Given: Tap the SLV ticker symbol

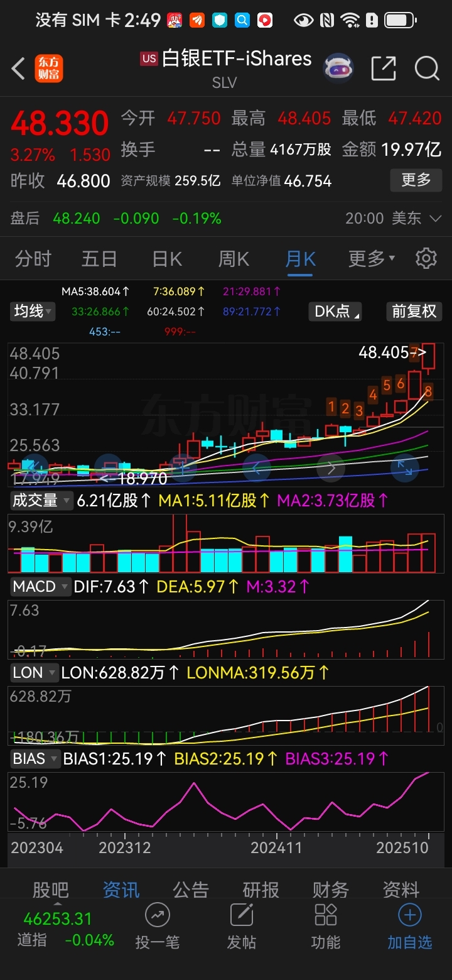Looking at the screenshot, I should (x=225, y=82).
